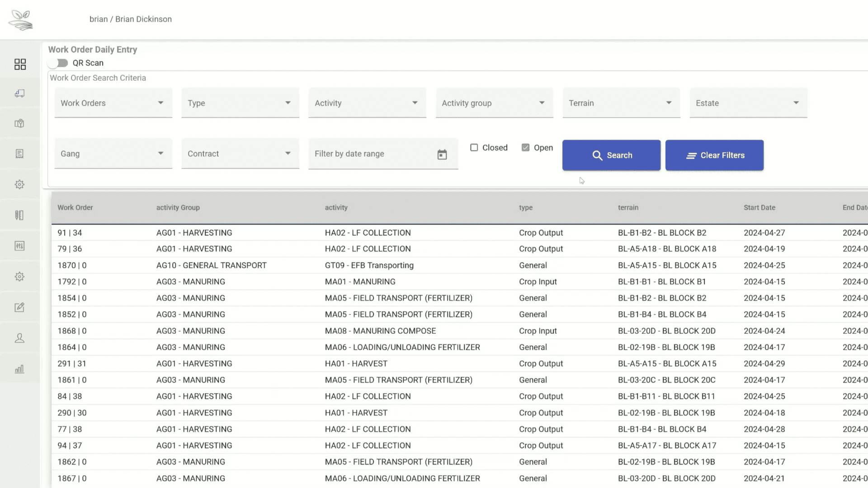The width and height of the screenshot is (868, 488).
Task: Open the pencil and ruler sidebar icon
Action: tap(19, 215)
